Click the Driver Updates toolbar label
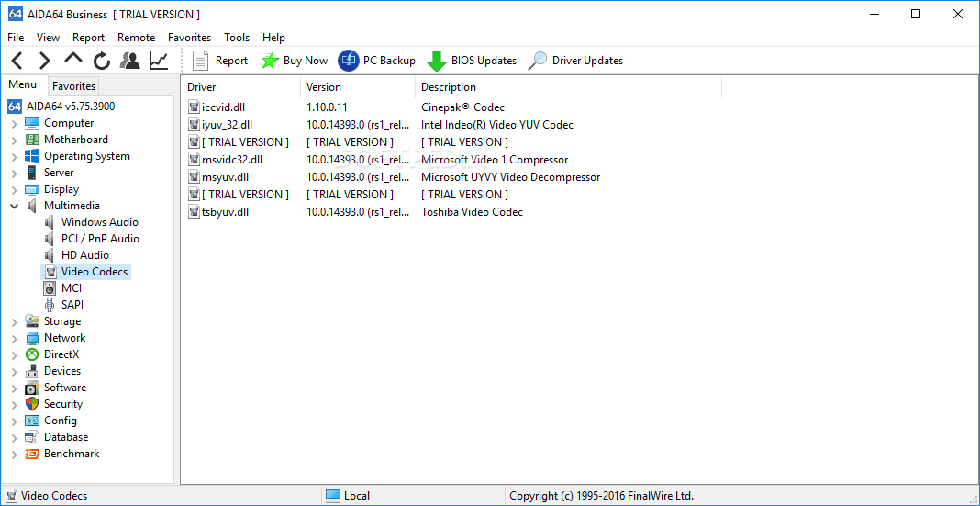Screen dimensions: 980x506 587,61
